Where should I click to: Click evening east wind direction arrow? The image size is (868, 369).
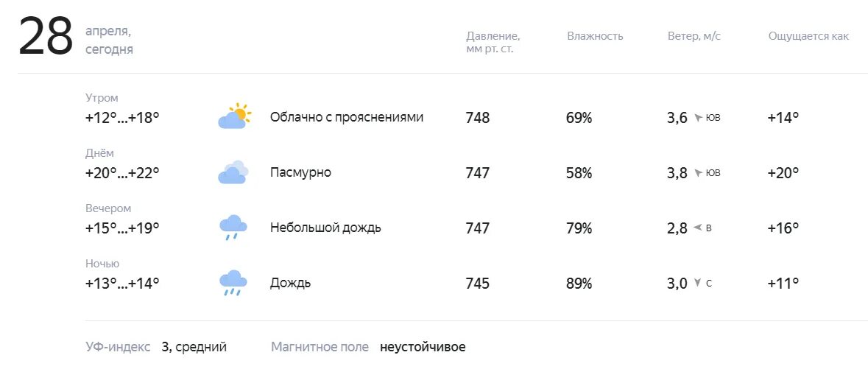click(x=698, y=228)
